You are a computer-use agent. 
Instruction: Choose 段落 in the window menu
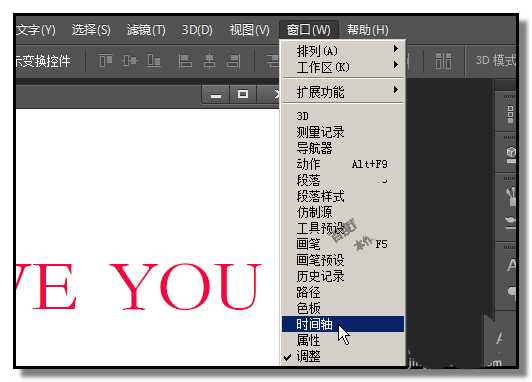click(x=343, y=180)
